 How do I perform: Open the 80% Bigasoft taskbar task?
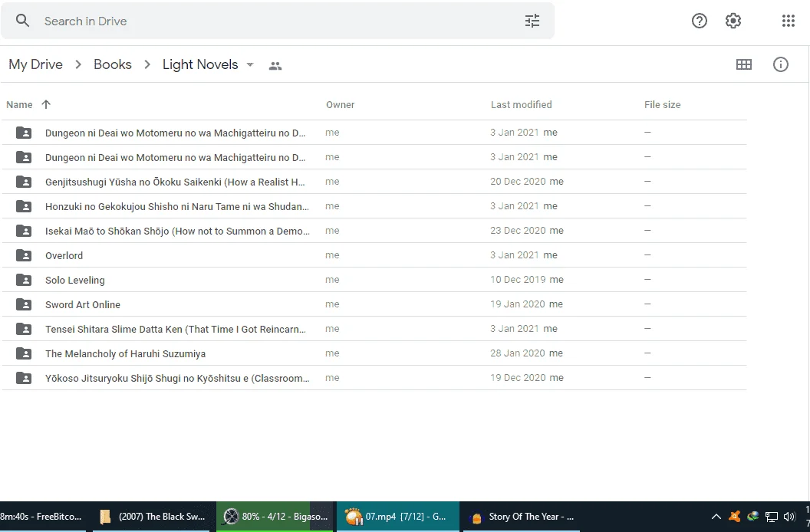[x=275, y=517]
